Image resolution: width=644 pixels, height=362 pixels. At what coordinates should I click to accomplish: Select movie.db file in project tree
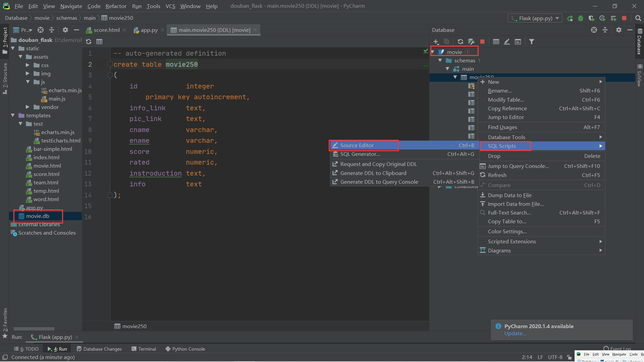38,216
